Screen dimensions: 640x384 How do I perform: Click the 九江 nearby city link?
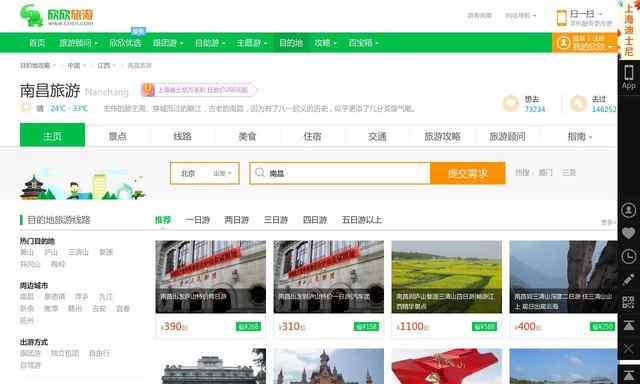click(x=106, y=297)
